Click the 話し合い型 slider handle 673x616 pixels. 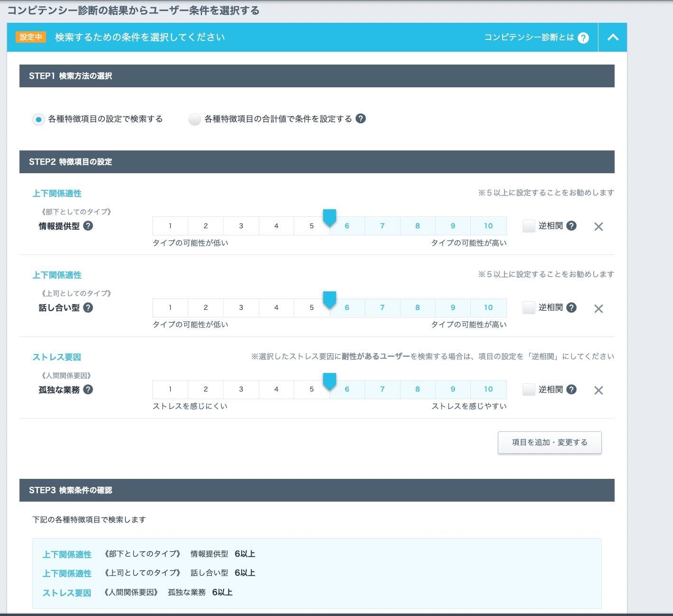click(x=329, y=300)
